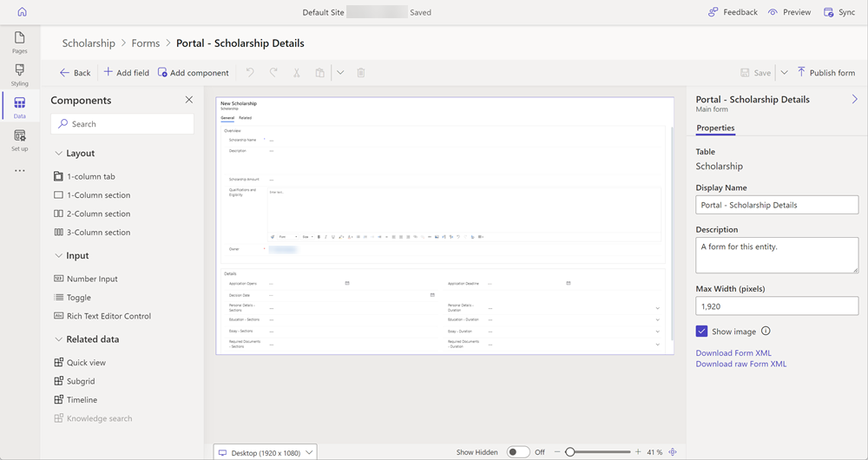Click the Display Name input field
This screenshot has width=868, height=460.
(777, 205)
